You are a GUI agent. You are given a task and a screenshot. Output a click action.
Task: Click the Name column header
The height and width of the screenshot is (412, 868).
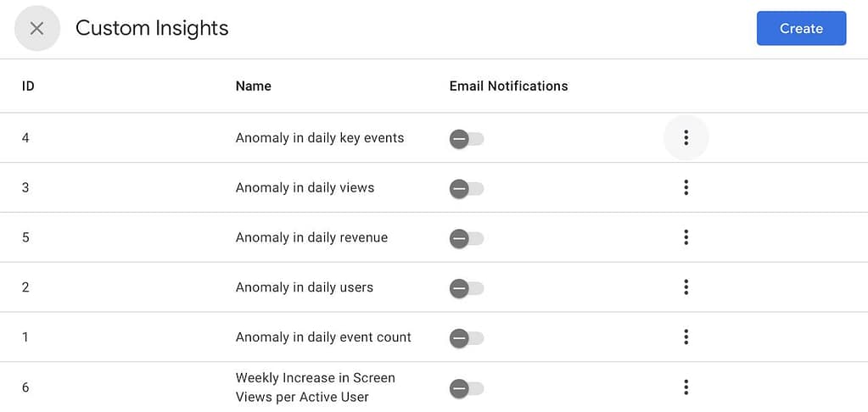click(253, 86)
